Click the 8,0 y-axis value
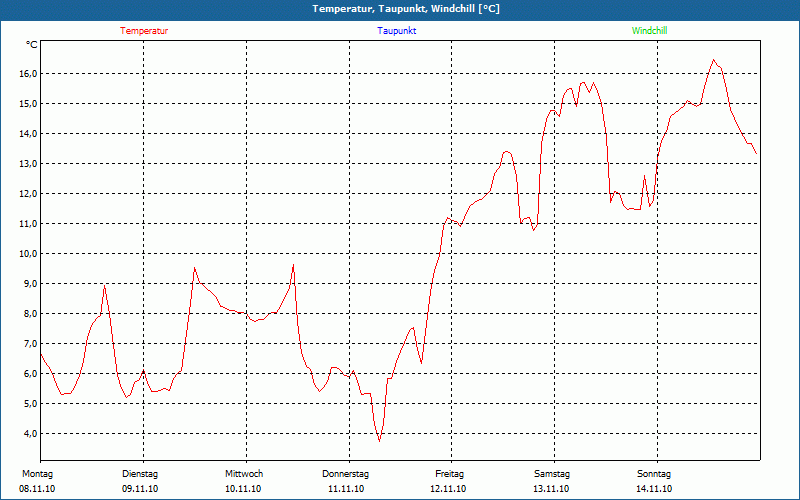Image resolution: width=800 pixels, height=500 pixels. pos(30,314)
